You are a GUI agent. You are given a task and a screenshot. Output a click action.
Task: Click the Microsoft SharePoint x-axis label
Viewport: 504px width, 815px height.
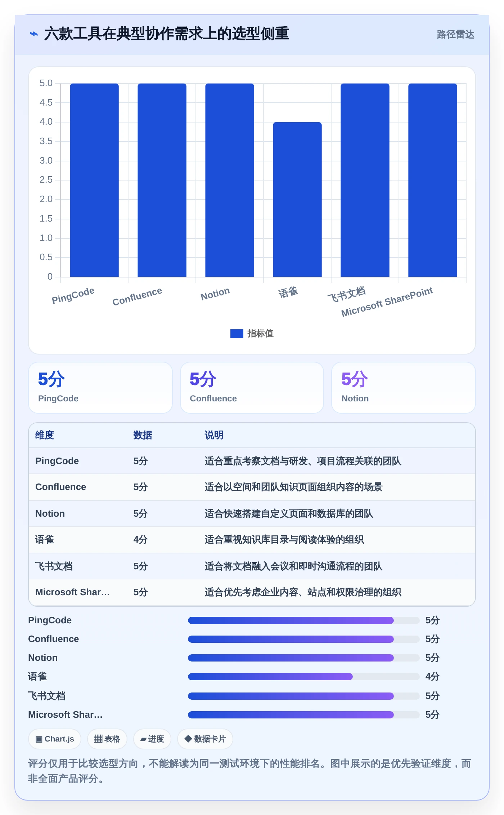387,302
